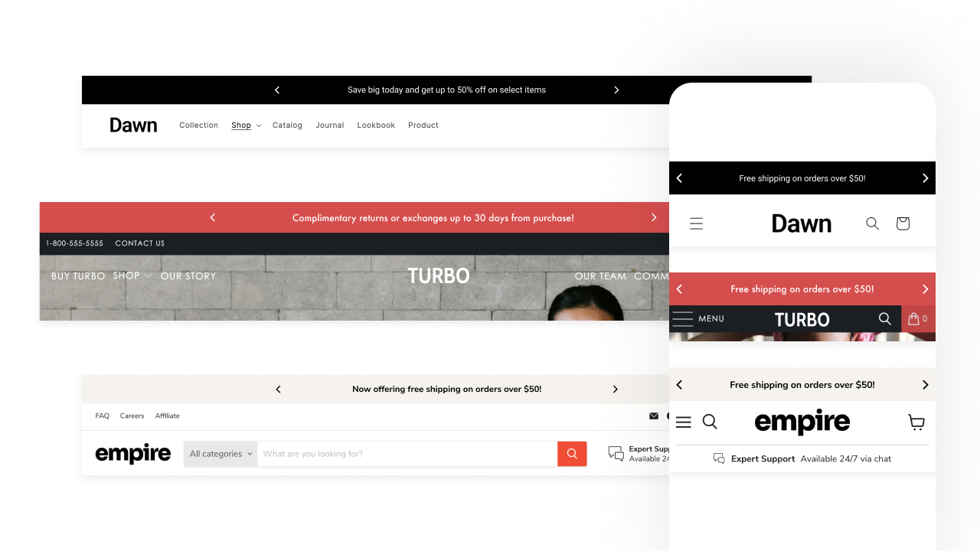Open OUR STORY in Turbo navigation

(188, 276)
